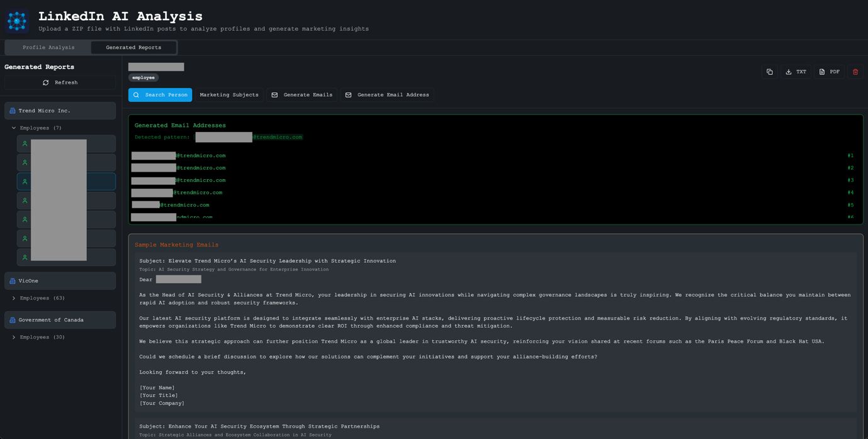Collapse the Trend Micro Employees (7) list
Image resolution: width=868 pixels, height=439 pixels.
14,128
